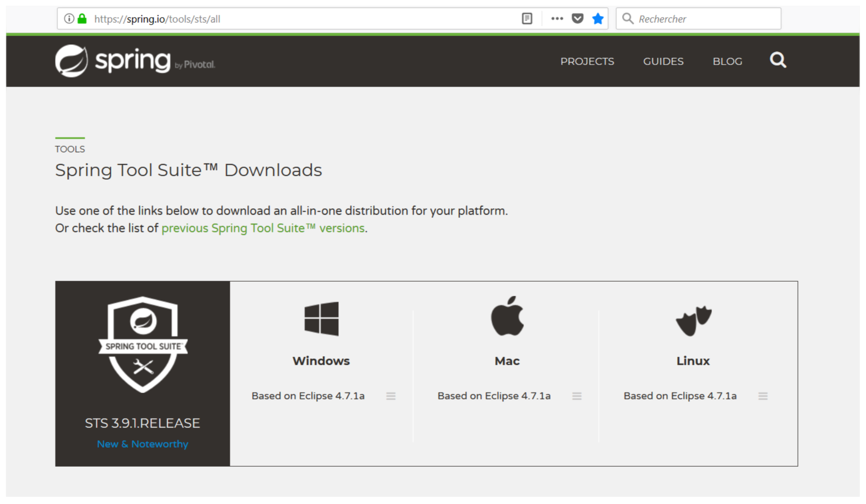Expand the Windows download options list icon

click(x=391, y=396)
